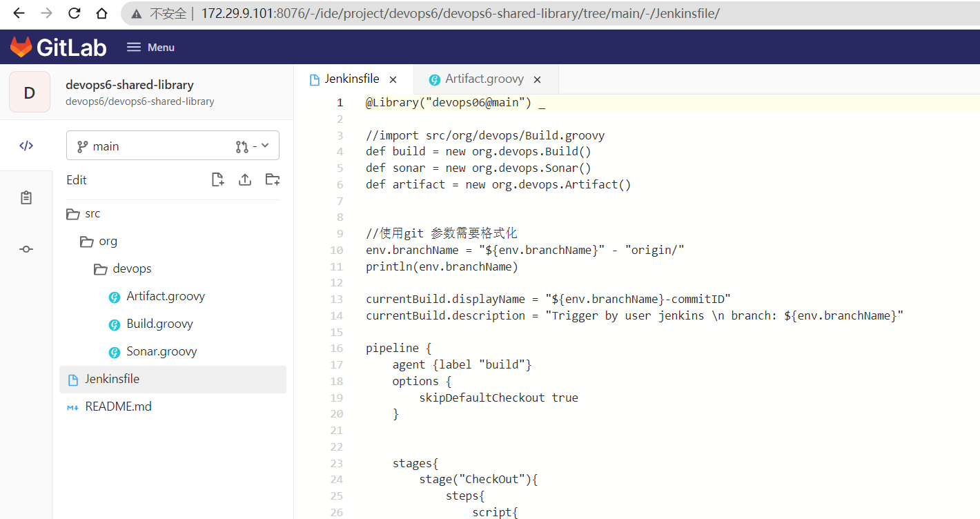
Task: Click the groovy icon beside Sonar.groovy
Action: point(115,352)
